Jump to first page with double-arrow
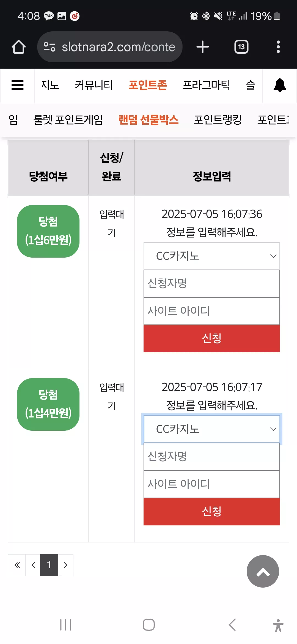 coord(17,565)
